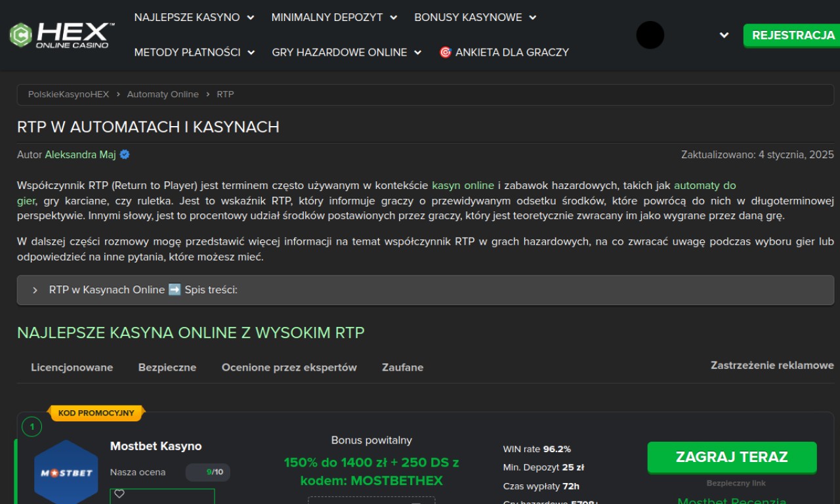Click the arrow emoji in Spis treści bar
Image resolution: width=840 pixels, height=504 pixels.
tap(175, 289)
